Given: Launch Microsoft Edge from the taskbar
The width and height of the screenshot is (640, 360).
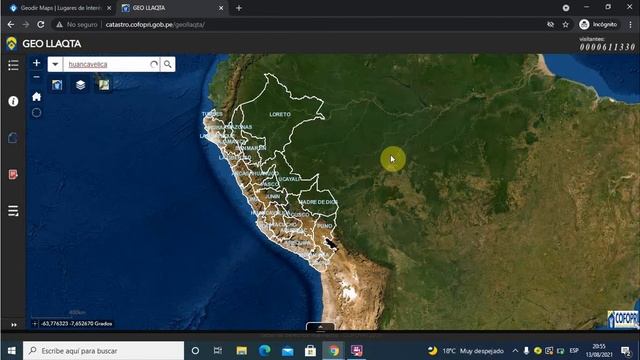Looking at the screenshot, I should (264, 351).
